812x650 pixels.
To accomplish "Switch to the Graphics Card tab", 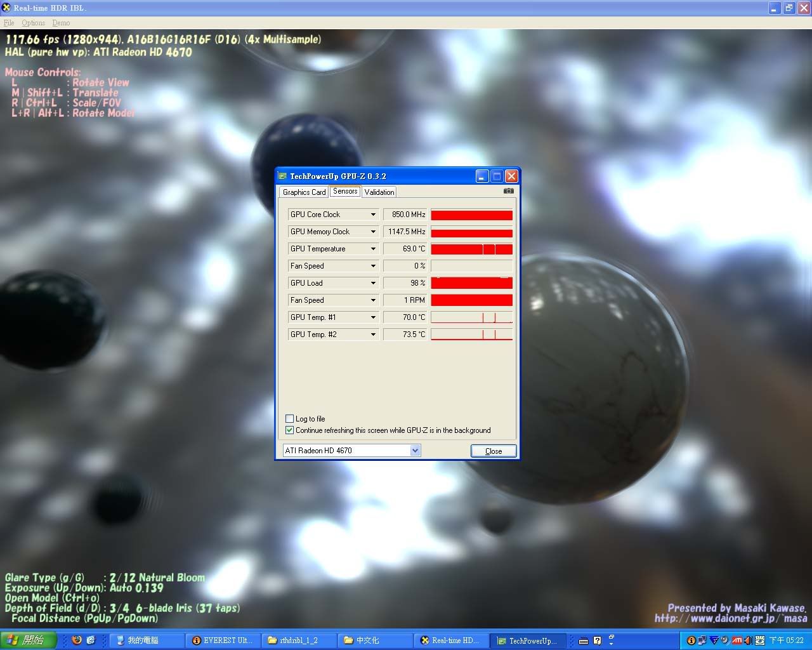I will click(x=304, y=192).
